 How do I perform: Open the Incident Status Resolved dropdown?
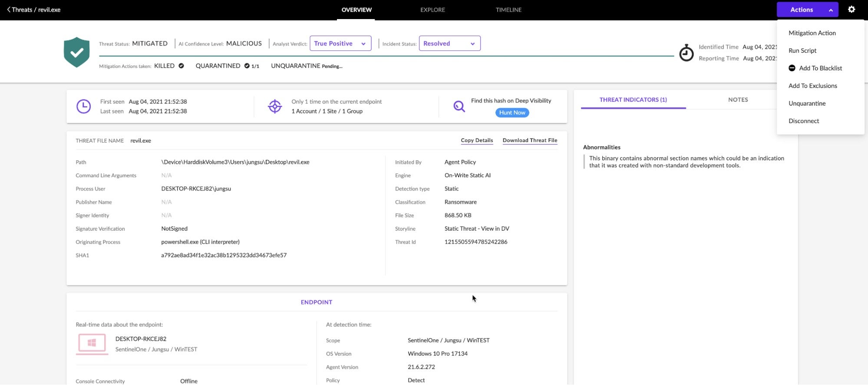pyautogui.click(x=449, y=43)
